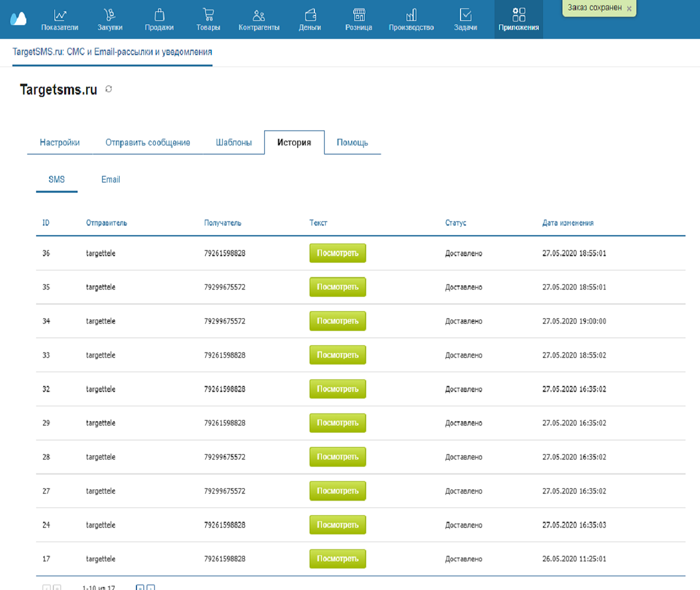Switch to the Настройки tab
This screenshot has height=590, width=700.
pyautogui.click(x=60, y=142)
